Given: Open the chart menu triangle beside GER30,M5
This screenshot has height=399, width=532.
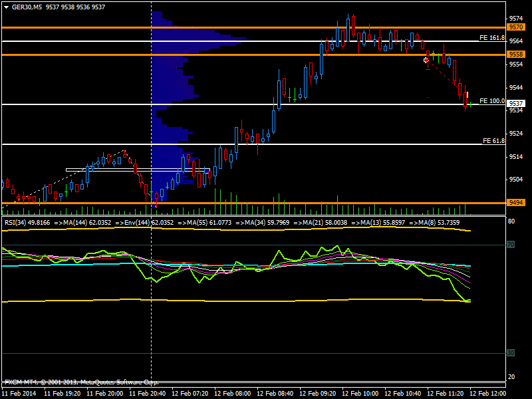Looking at the screenshot, I should 6,6.
